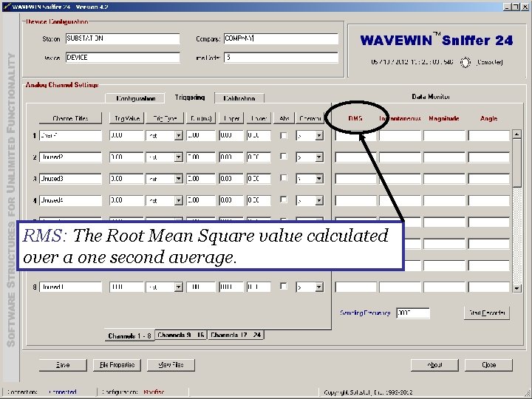Click the Channel Titles column header button
This screenshot has height=399, width=532.
click(x=70, y=118)
